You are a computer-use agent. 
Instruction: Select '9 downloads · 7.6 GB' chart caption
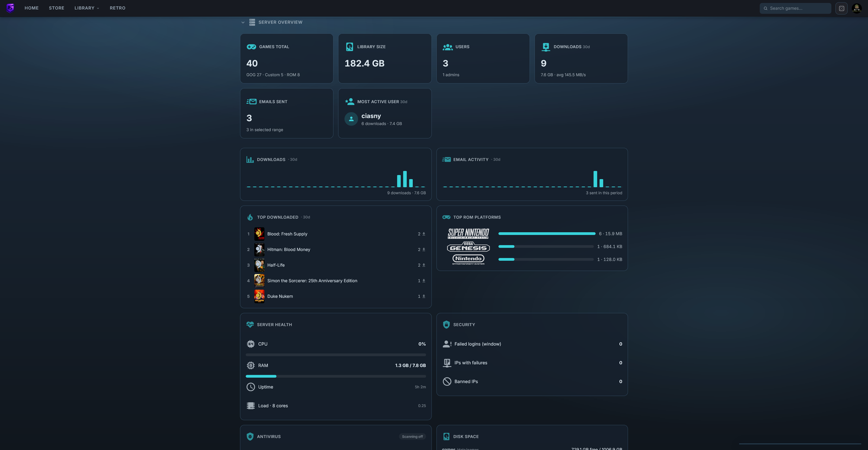click(x=406, y=193)
